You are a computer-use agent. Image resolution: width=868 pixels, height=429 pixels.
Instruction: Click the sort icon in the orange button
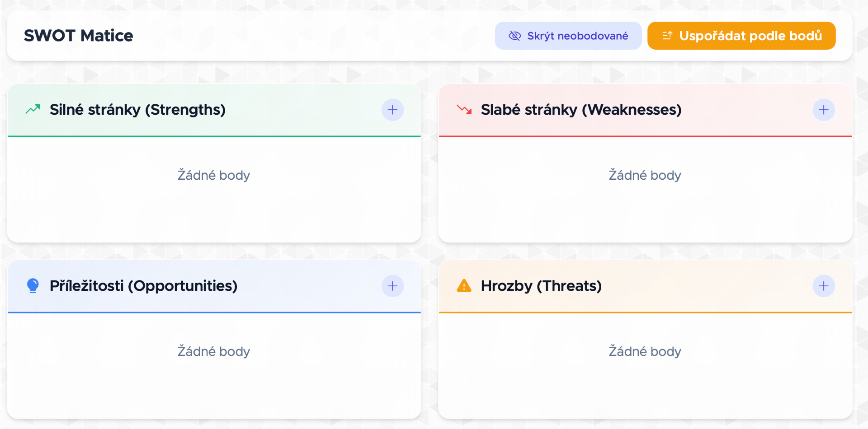pyautogui.click(x=667, y=36)
